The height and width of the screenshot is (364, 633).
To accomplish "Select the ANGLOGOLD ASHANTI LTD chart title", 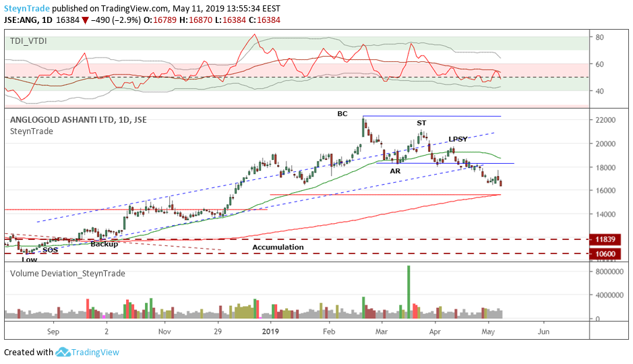I will 78,120.
